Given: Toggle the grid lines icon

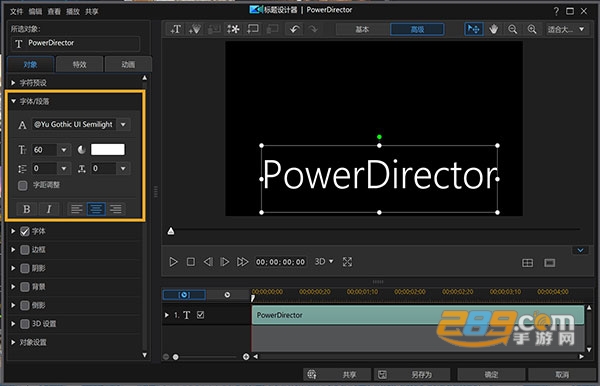Looking at the screenshot, I should point(527,263).
